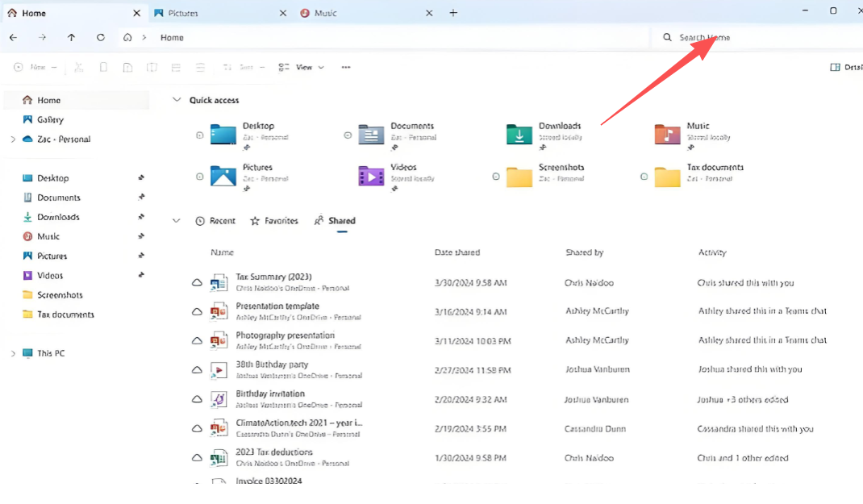The height and width of the screenshot is (504, 863).
Task: Switch to the Pictures window tab
Action: pos(183,13)
